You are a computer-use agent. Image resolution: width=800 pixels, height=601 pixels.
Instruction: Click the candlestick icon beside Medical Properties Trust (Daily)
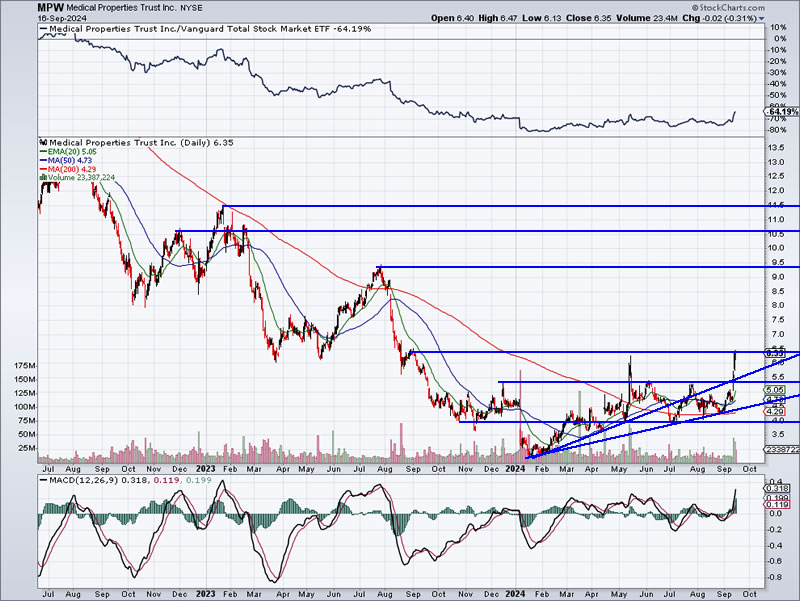pyautogui.click(x=43, y=143)
